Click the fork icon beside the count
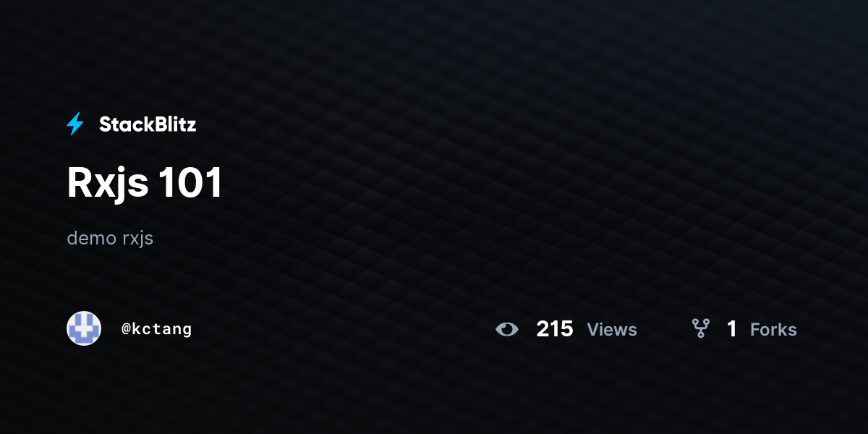The height and width of the screenshot is (434, 868). (700, 329)
